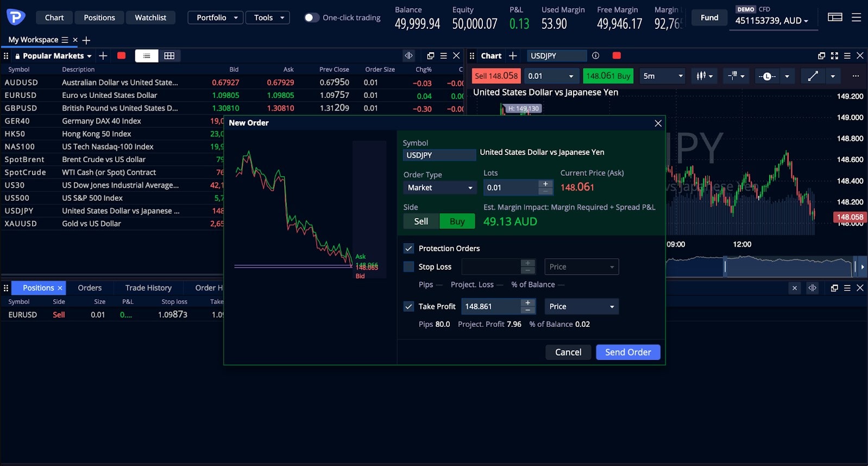This screenshot has height=466, width=868.
Task: Open the Watchlist tab
Action: point(150,17)
